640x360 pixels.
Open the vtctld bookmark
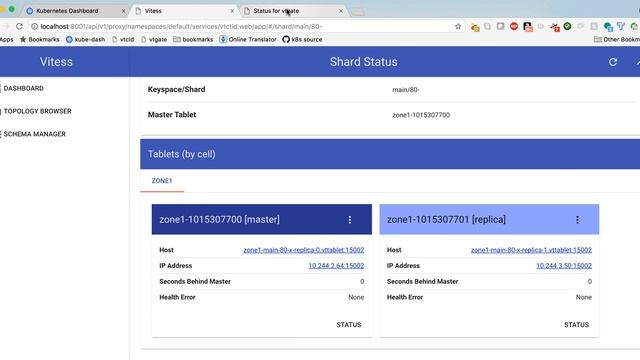tap(123, 40)
